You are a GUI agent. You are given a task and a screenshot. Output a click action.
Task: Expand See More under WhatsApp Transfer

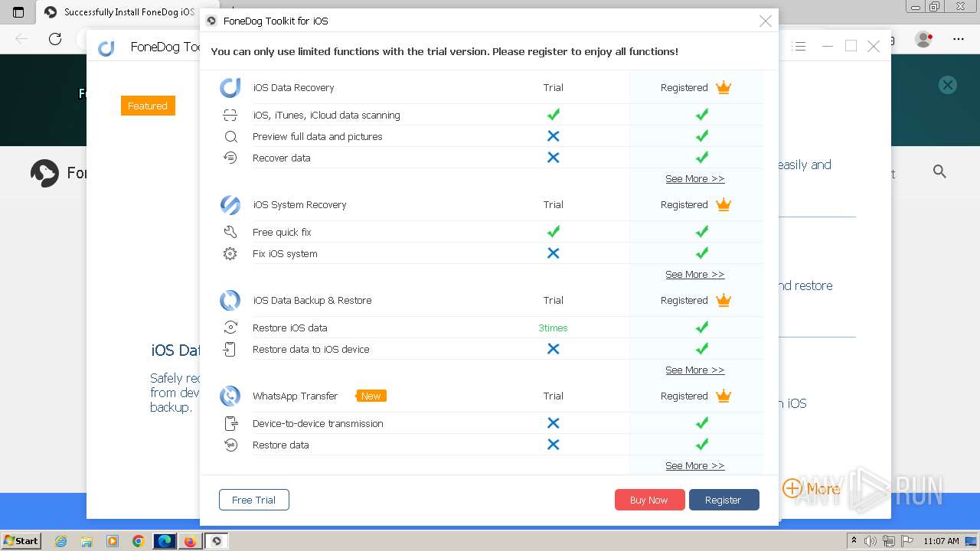point(694,466)
